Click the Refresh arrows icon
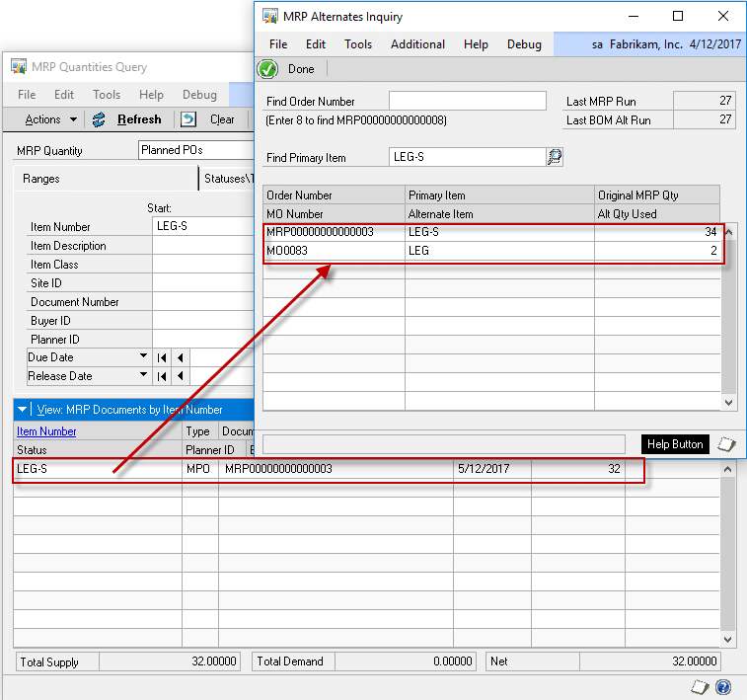 tap(99, 119)
